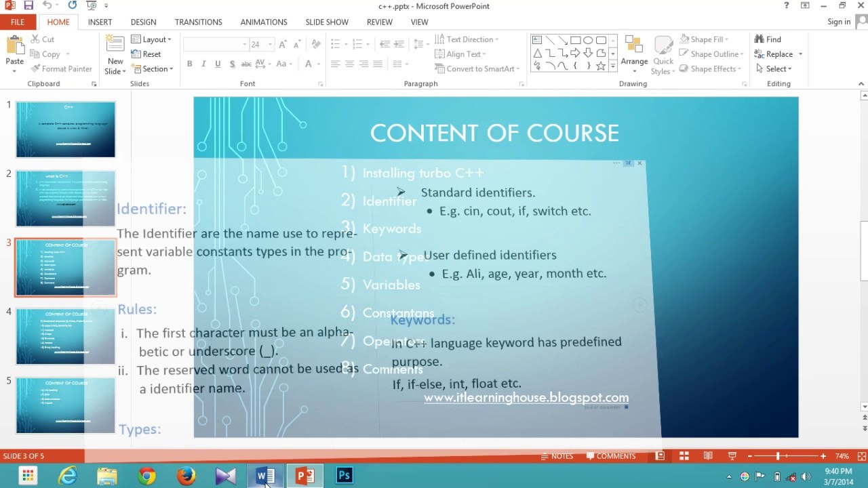Click the zoom in plus button
Screen dimensions: 868x488
823,456
